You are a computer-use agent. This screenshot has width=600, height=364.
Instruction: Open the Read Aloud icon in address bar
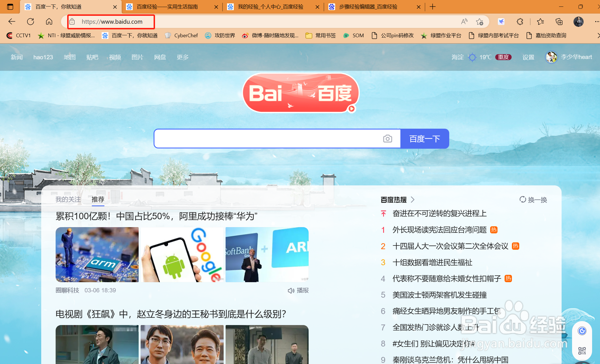click(x=464, y=21)
